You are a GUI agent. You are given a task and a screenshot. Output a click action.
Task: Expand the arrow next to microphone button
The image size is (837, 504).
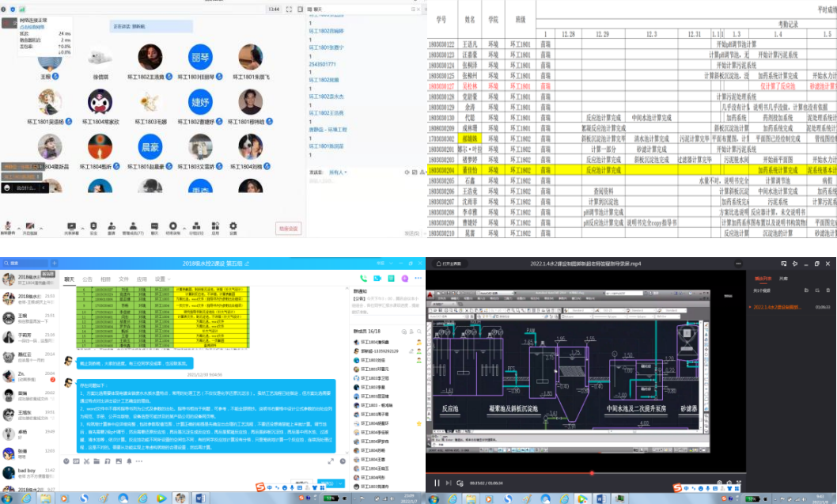[17, 225]
